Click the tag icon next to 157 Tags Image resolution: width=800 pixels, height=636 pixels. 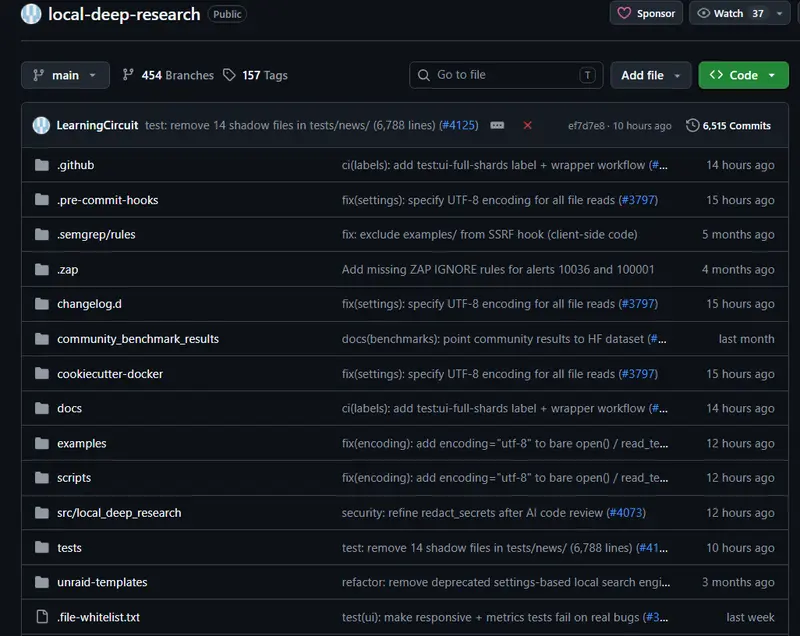click(x=230, y=75)
